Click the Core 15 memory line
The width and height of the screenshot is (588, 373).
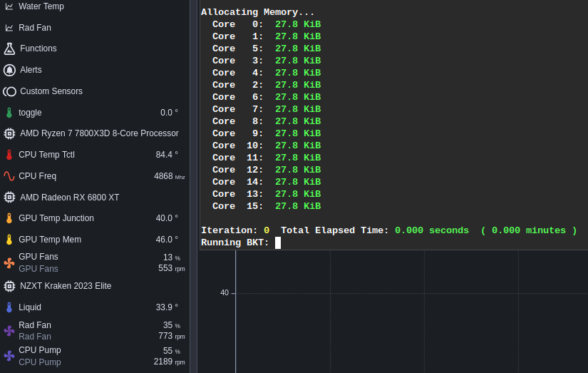[267, 206]
